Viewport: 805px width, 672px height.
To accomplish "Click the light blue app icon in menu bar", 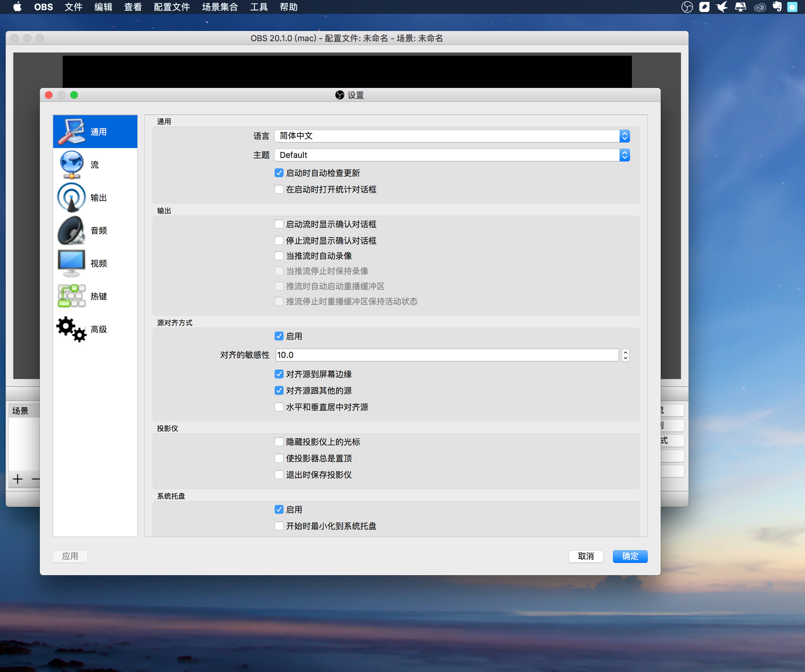I will coord(792,7).
